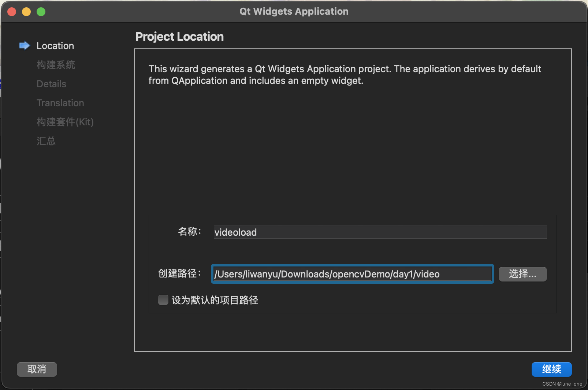
Task: Click 选择... to browse for a folder
Action: 522,274
